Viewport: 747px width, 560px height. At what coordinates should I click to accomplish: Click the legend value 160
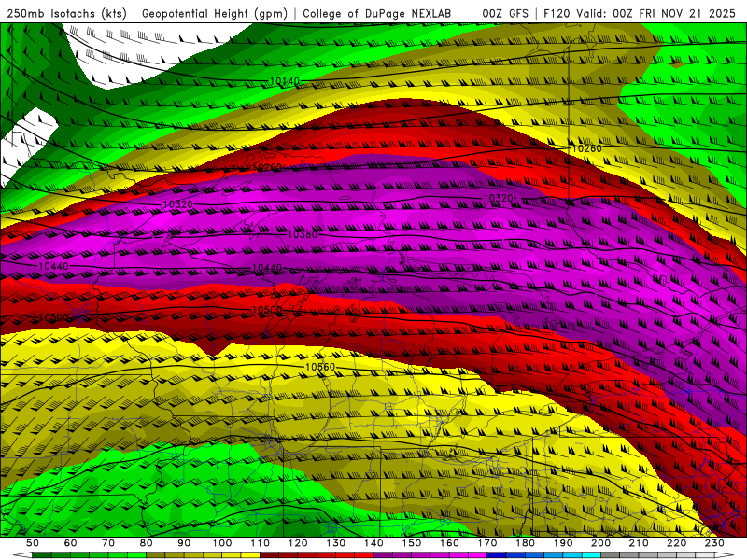click(449, 543)
